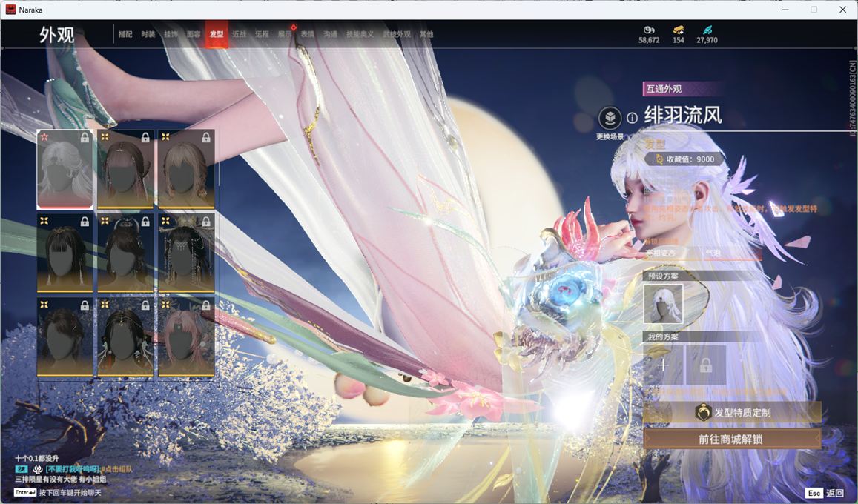Click the 绯羽流风 hairstyle name
Screen dimensions: 858x504
click(683, 116)
